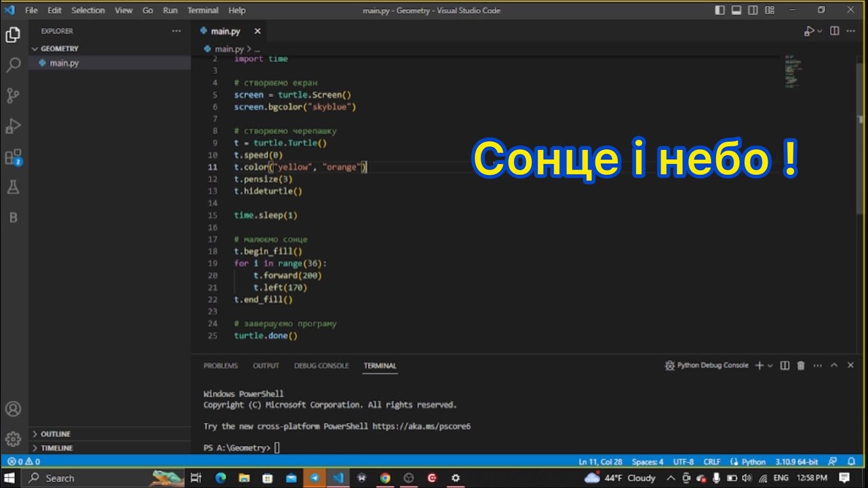Close the terminal panel
Image resolution: width=868 pixels, height=488 pixels.
pyautogui.click(x=851, y=365)
